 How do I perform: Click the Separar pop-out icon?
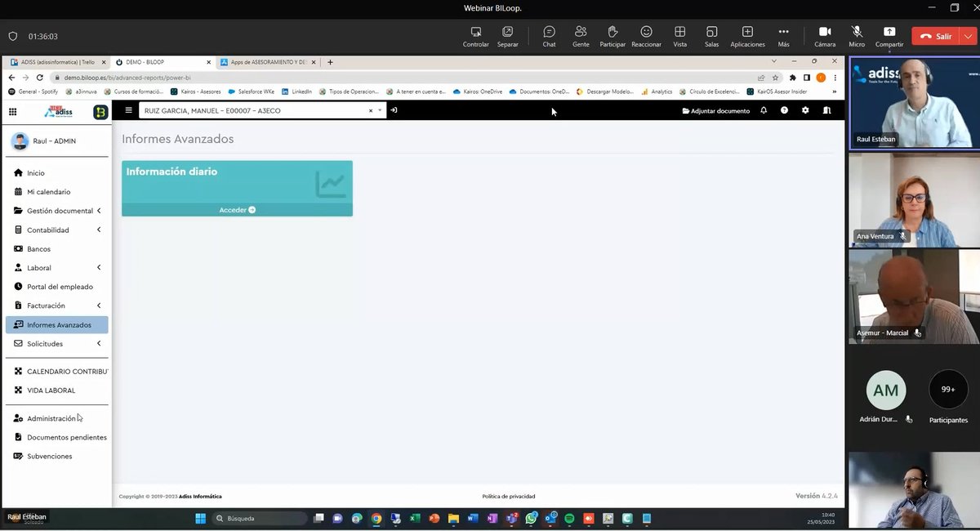pos(507,37)
